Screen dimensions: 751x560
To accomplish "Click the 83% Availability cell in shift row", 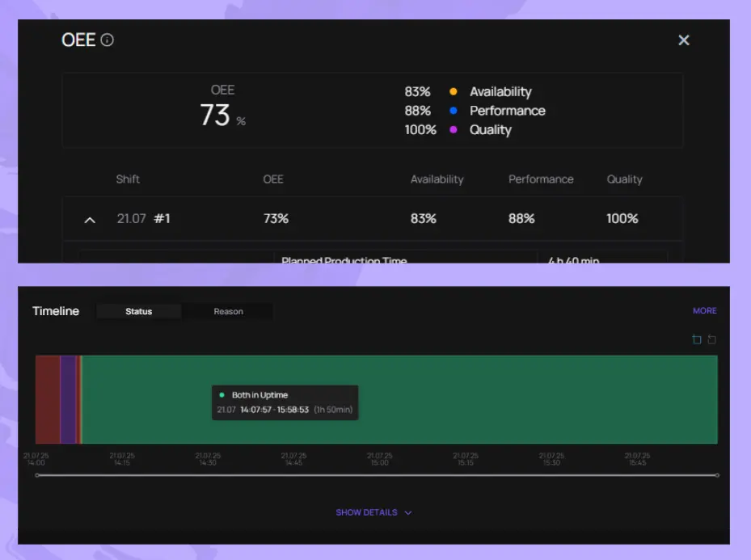I will 424,219.
